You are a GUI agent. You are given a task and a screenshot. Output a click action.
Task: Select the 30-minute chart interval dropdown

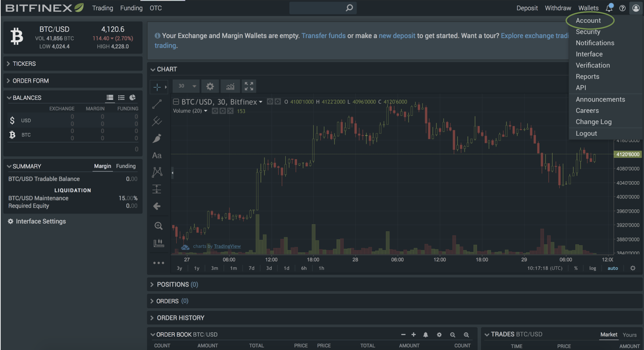click(x=185, y=86)
